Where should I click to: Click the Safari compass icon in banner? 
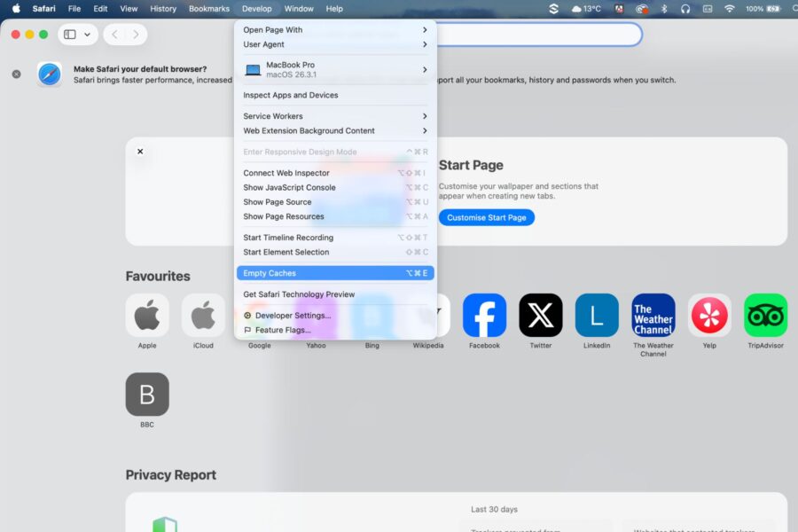click(x=50, y=74)
